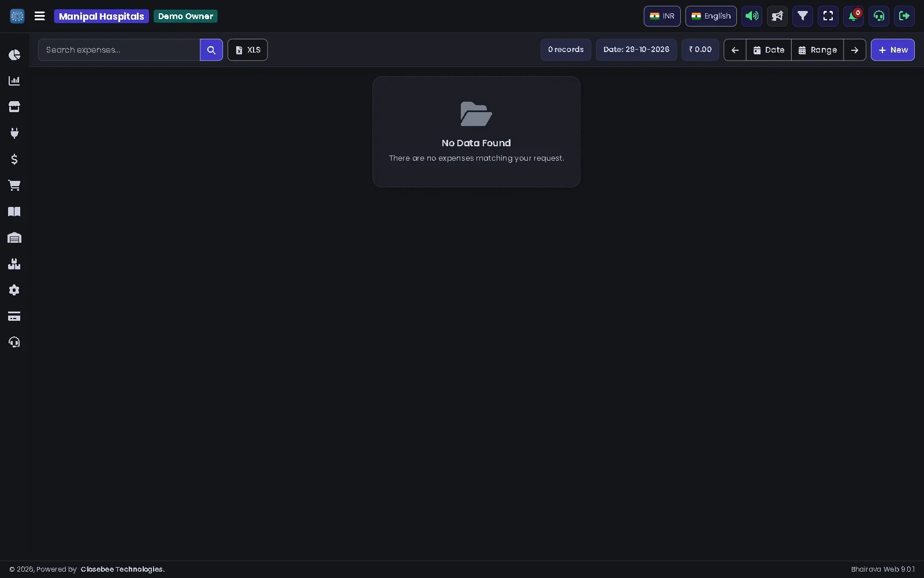Click the Search expenses input field
Screen dimensions: 924x578
(x=119, y=50)
